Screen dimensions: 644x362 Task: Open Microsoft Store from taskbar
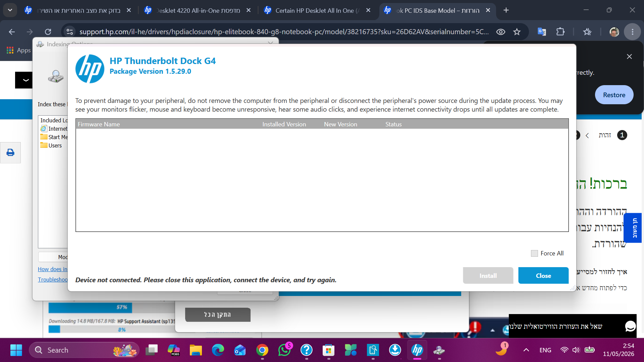point(329,350)
